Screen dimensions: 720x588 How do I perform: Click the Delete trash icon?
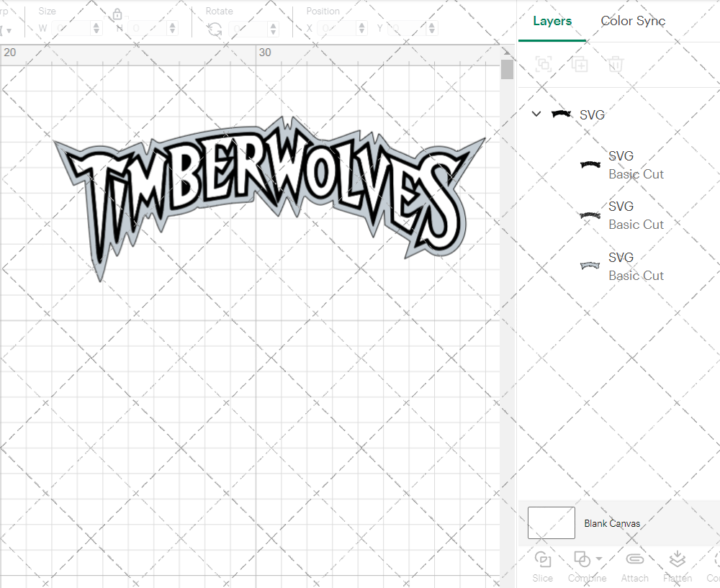[x=616, y=64]
